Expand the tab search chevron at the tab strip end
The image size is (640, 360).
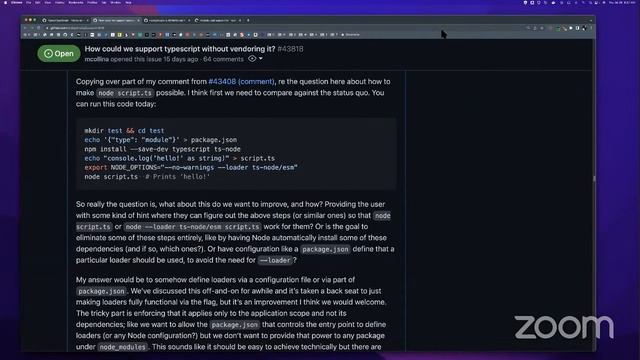[x=591, y=20]
